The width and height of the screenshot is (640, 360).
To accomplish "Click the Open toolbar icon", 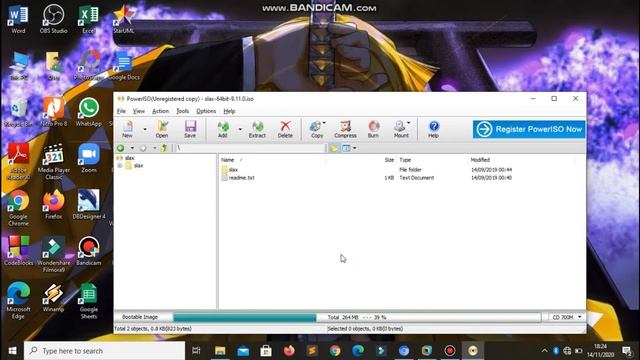I will 162,129.
